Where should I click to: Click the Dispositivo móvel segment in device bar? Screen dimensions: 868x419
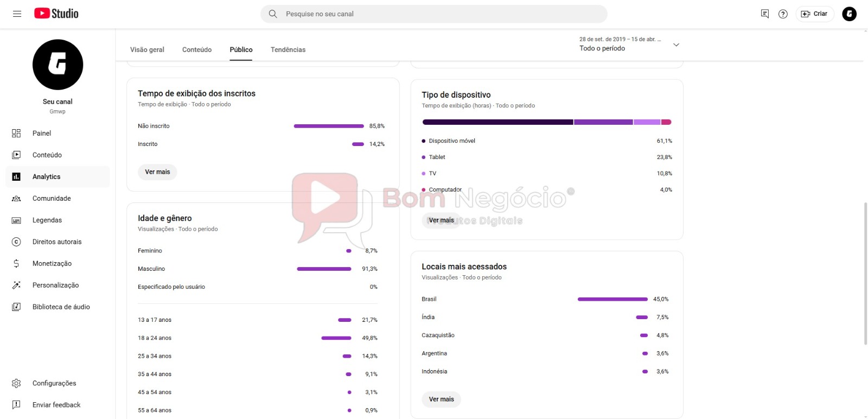(x=497, y=122)
